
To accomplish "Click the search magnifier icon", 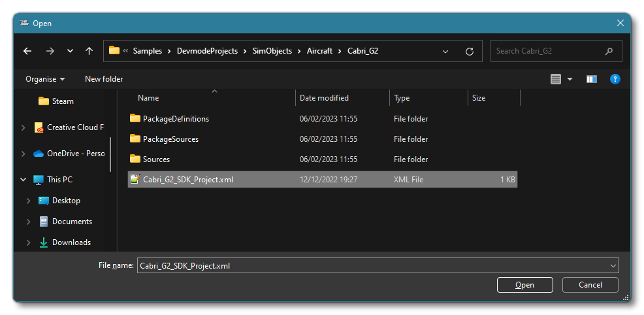I will tap(609, 51).
